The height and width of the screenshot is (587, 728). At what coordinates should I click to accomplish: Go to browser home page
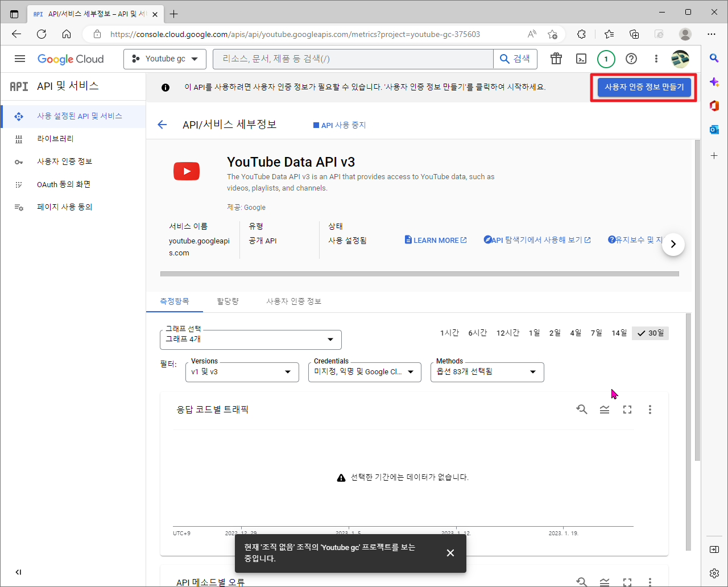67,34
